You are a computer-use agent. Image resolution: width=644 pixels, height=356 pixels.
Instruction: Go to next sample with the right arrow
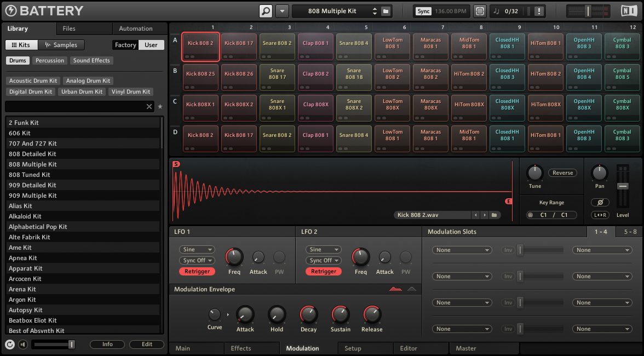tap(485, 215)
